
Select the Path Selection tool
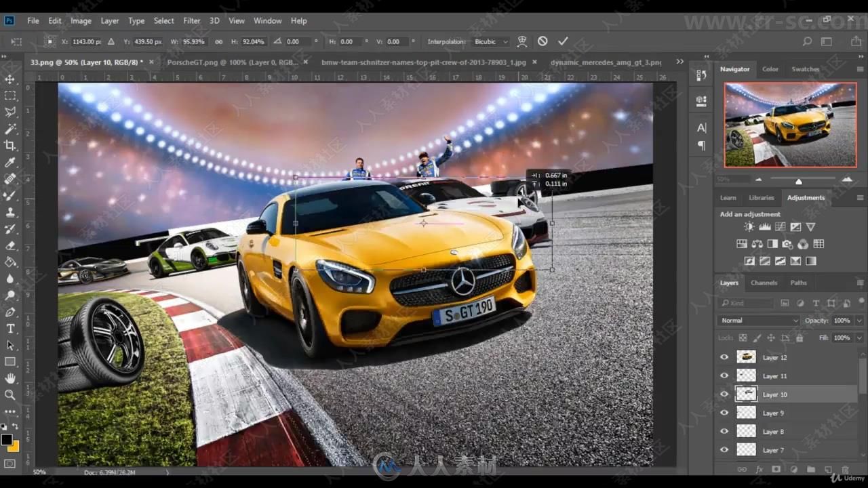point(10,345)
